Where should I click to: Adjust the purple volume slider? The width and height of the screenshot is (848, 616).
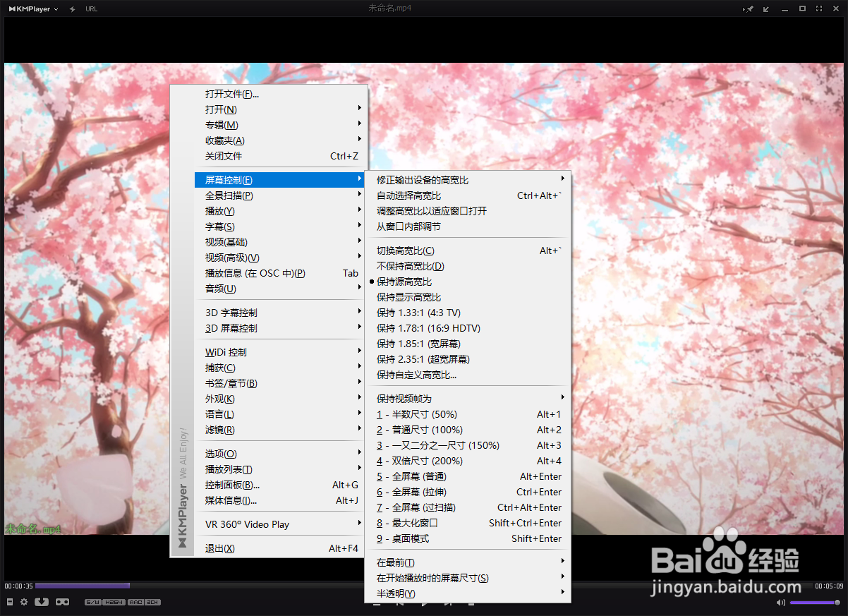[x=815, y=603]
